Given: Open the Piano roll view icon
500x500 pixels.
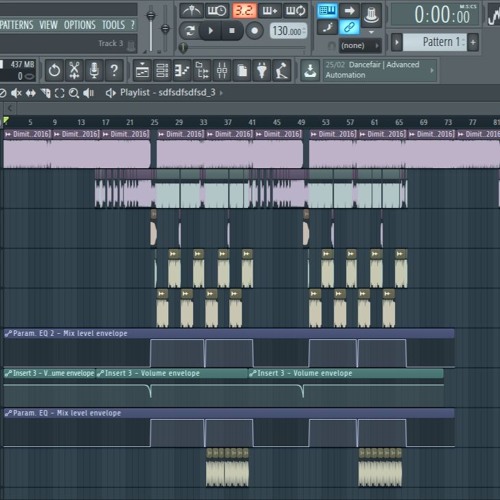Looking at the screenshot, I should [x=182, y=70].
